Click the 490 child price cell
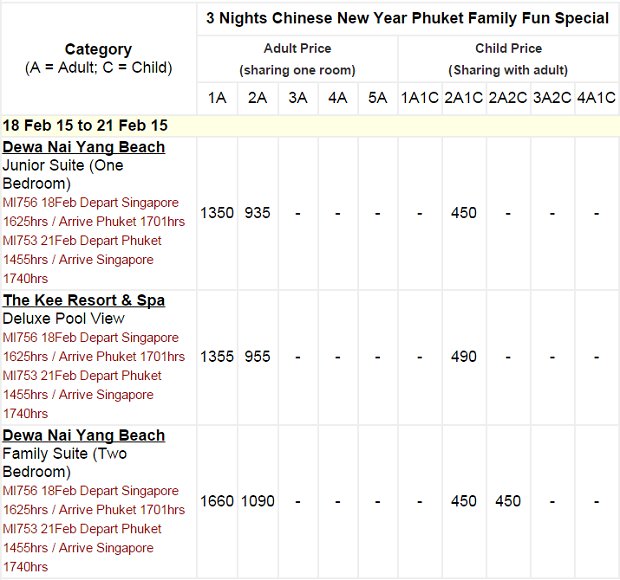The height and width of the screenshot is (580, 620). [463, 357]
